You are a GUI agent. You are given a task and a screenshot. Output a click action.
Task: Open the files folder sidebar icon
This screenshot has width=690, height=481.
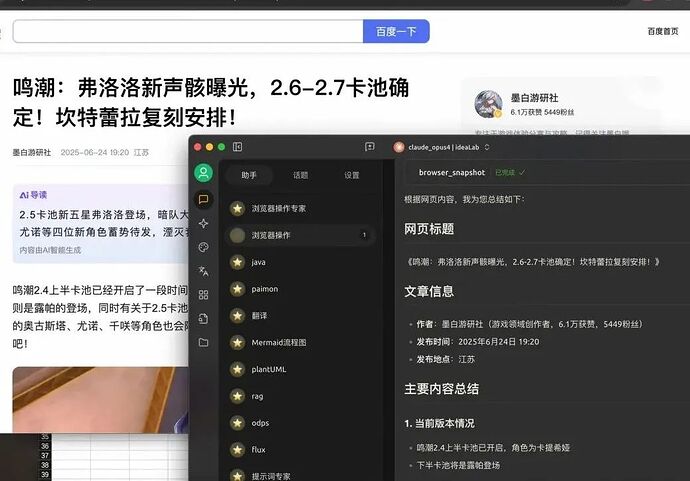coord(204,342)
